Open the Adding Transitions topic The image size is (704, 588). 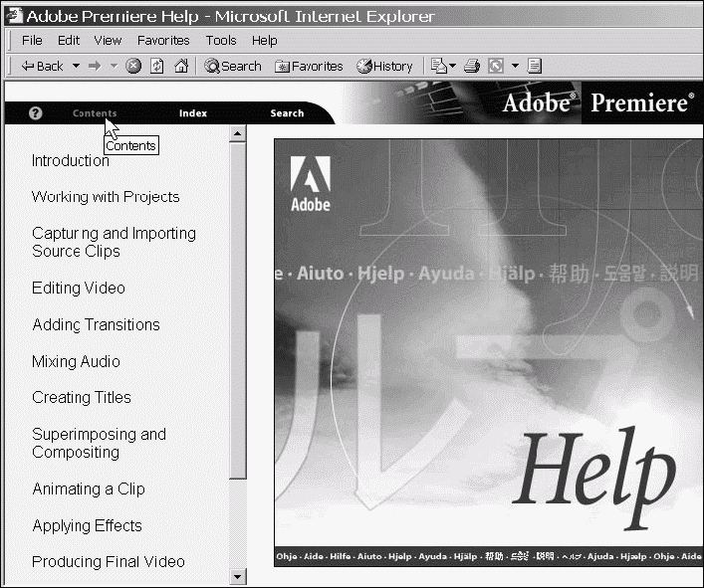click(x=96, y=325)
